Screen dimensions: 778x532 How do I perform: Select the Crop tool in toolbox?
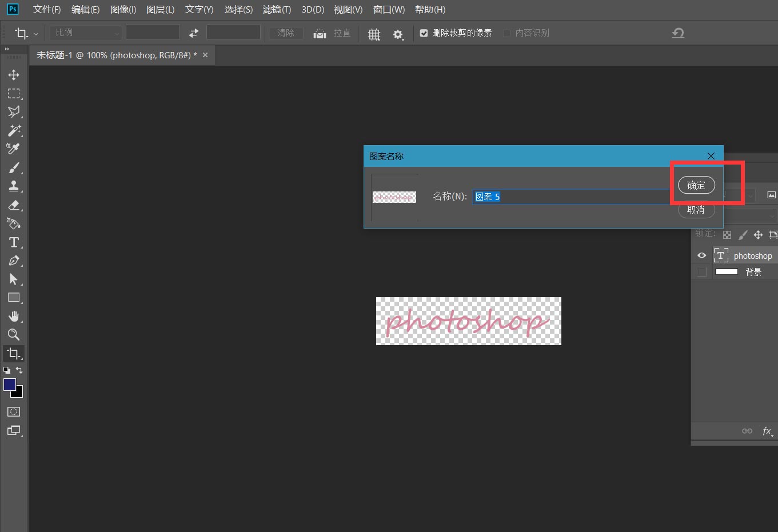14,353
